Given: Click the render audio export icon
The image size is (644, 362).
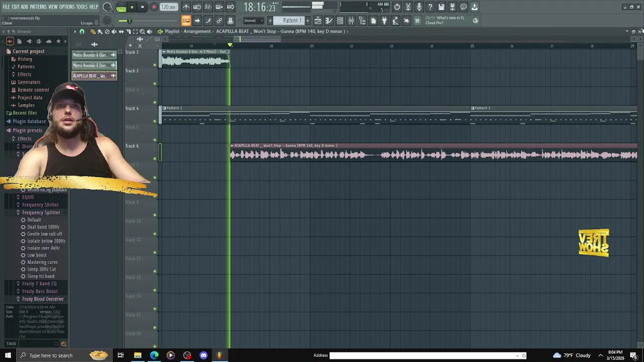Looking at the screenshot, I should (452, 7).
